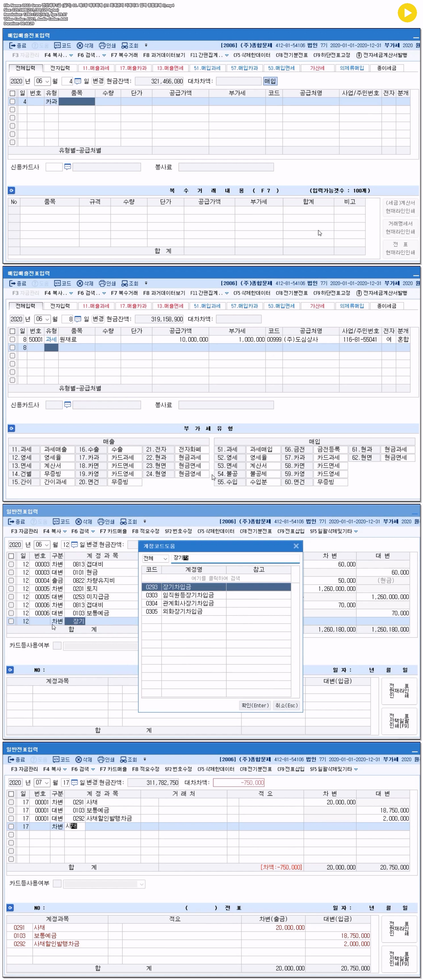423x980 pixels.
Task: Click 전자세금계산서발행 icon in the 4일 카과 window
Action: point(359,55)
